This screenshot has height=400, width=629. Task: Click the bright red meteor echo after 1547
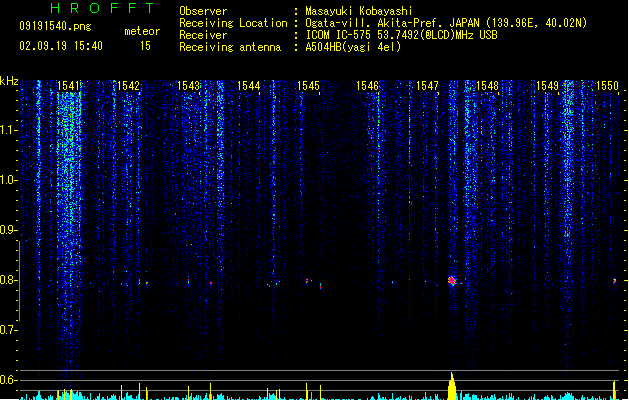[x=452, y=280]
